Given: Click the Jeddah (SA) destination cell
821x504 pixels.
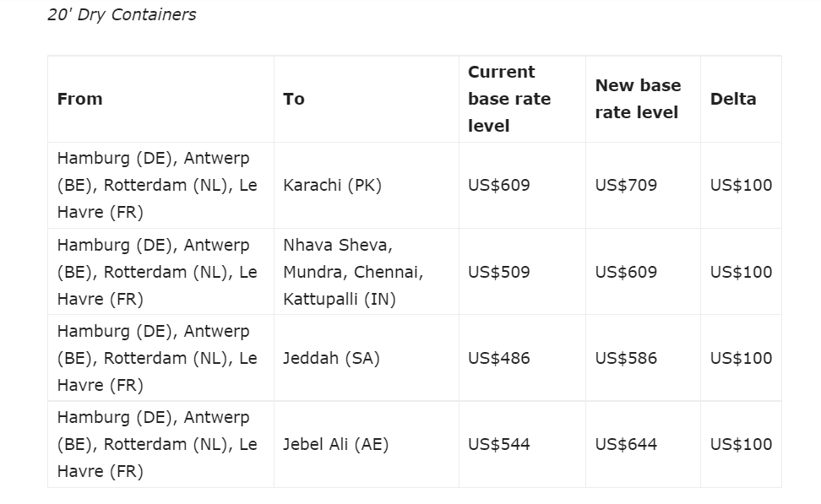Looking at the screenshot, I should pos(331,358).
